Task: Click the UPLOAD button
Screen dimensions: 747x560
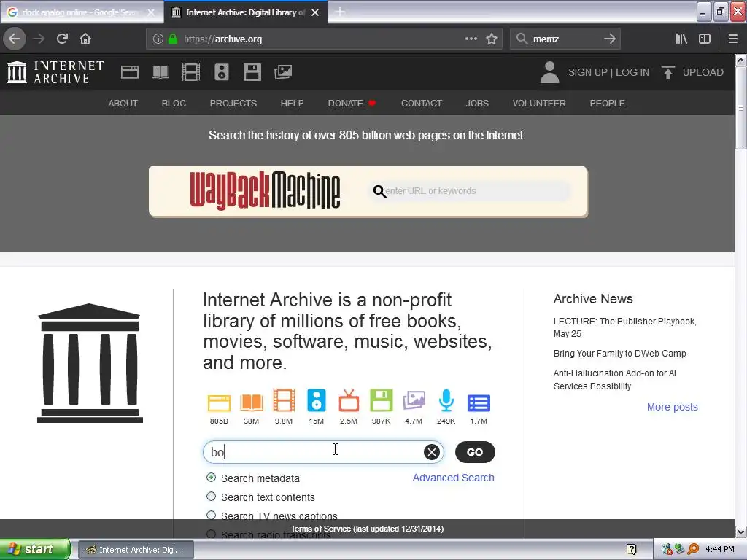Action: pyautogui.click(x=692, y=72)
